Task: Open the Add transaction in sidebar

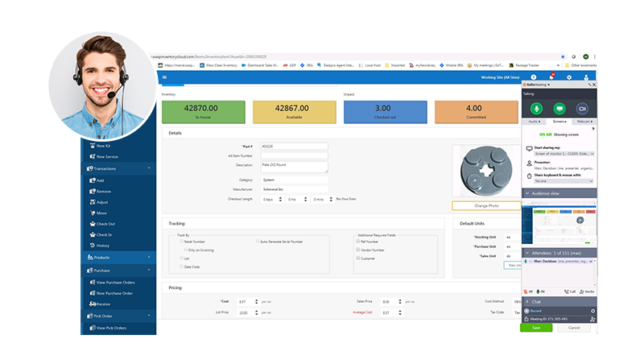Action: 97,180
